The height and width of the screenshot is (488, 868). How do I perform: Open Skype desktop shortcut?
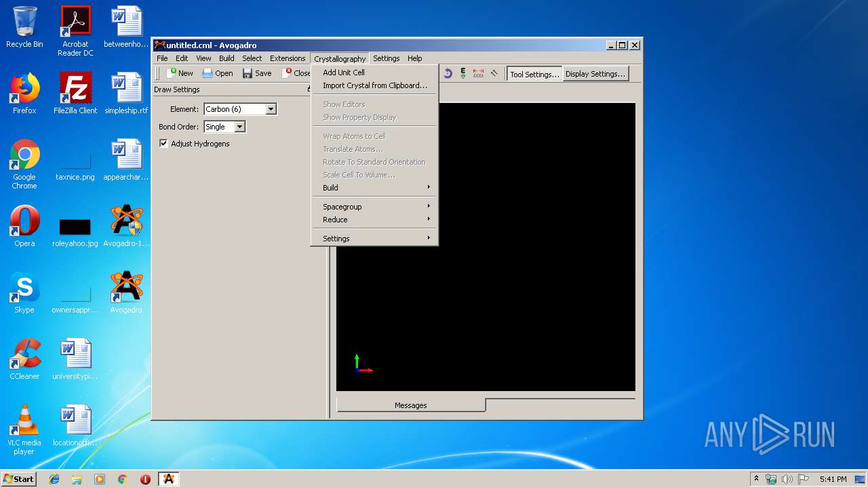click(x=24, y=292)
